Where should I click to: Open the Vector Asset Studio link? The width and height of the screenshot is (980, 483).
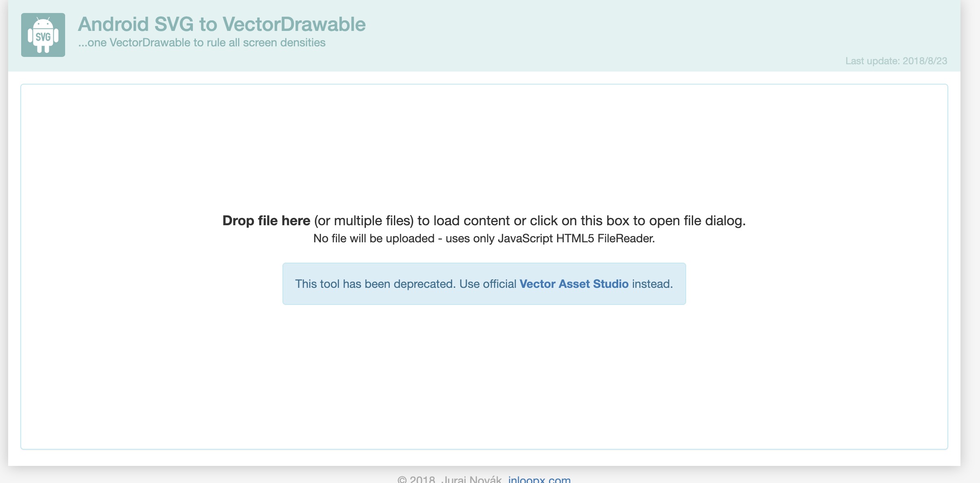pos(574,284)
